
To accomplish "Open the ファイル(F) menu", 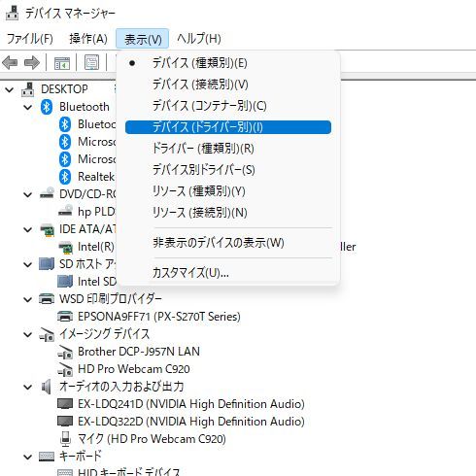I will [x=30, y=39].
